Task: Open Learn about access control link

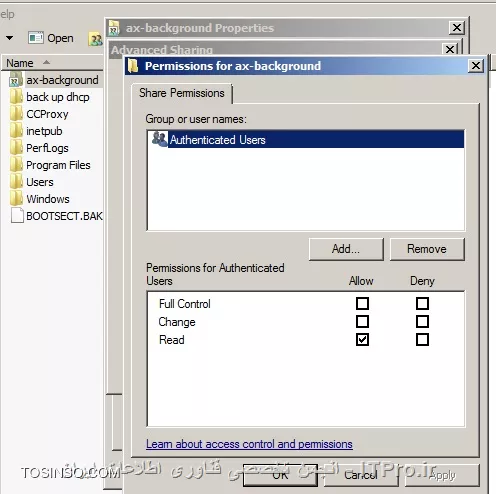Action: coord(249,444)
